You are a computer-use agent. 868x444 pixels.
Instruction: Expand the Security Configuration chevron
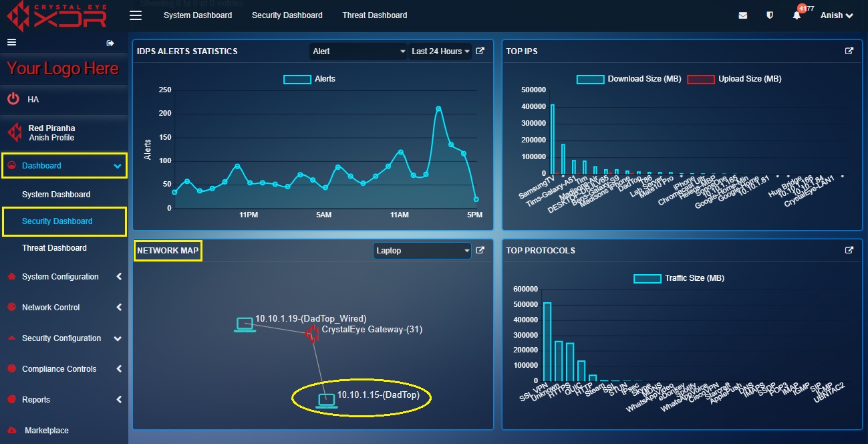click(118, 339)
